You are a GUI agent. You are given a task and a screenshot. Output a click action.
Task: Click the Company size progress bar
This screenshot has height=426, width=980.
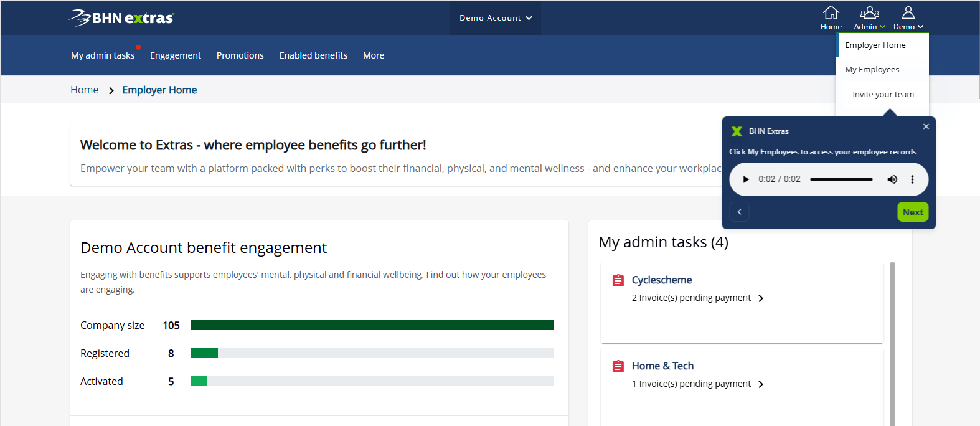click(x=372, y=325)
